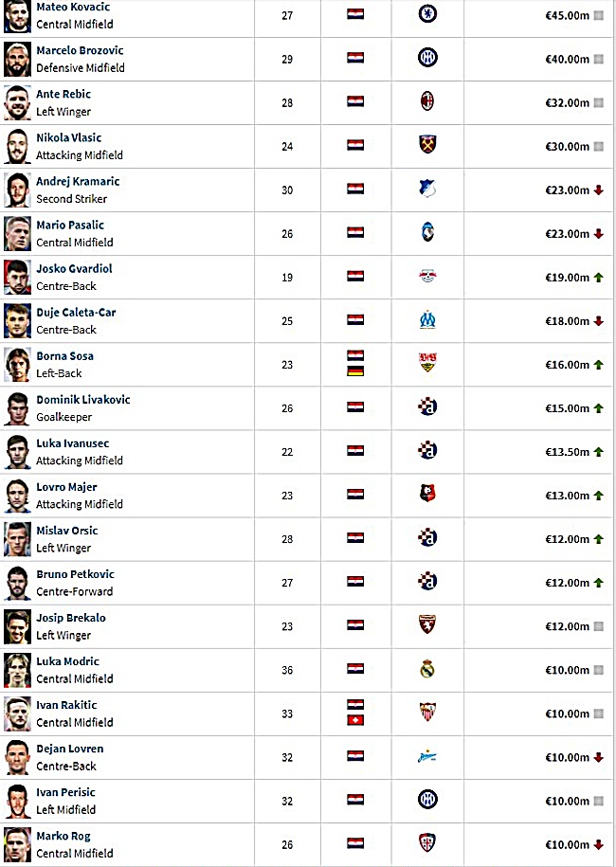616x867 pixels.
Task: Click the German flag under Borna Sosa's nationality
Action: pyautogui.click(x=355, y=371)
